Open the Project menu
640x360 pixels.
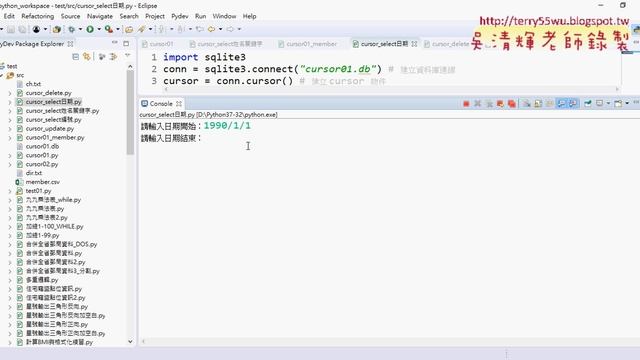coord(155,16)
